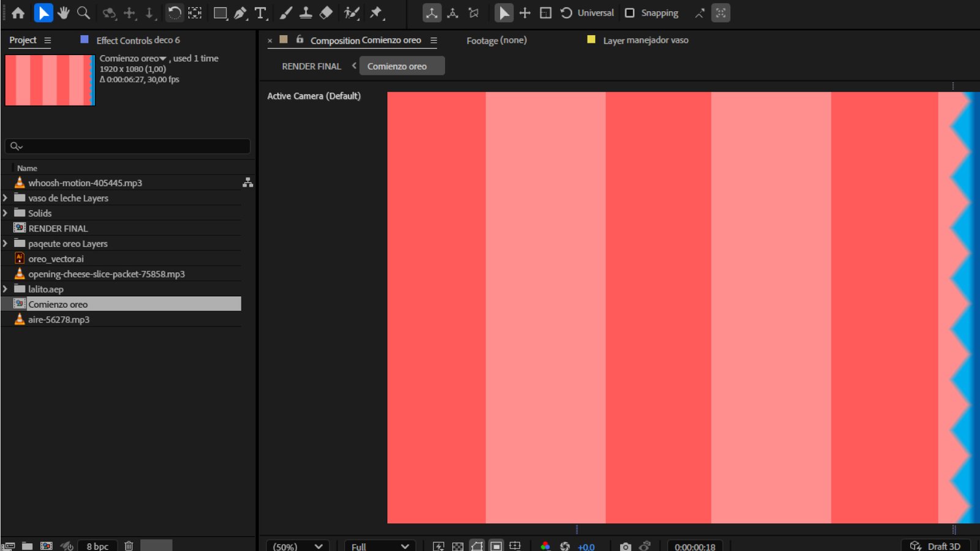Select the Zoom magnifier tool
The height and width of the screenshot is (551, 980).
click(x=83, y=13)
